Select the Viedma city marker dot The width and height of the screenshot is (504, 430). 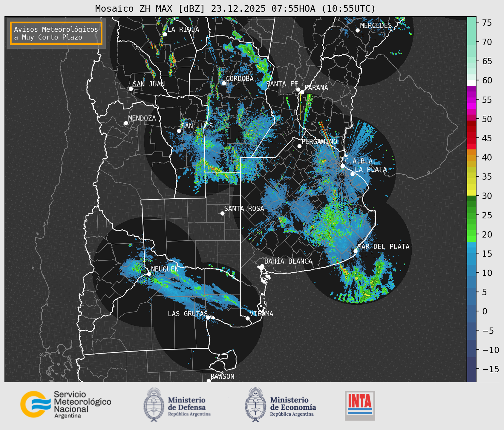247,318
